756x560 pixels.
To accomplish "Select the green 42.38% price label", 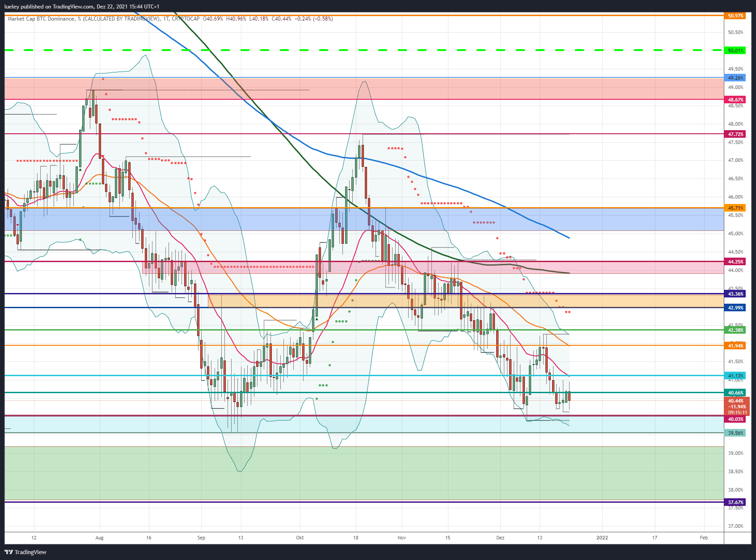I will click(x=735, y=330).
